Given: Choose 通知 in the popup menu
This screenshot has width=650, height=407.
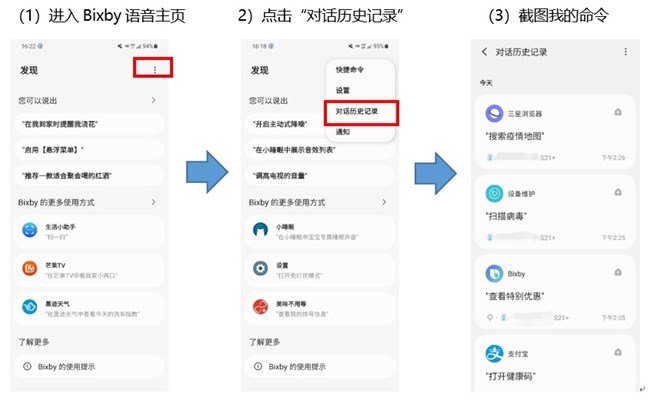Looking at the screenshot, I should point(342,132).
